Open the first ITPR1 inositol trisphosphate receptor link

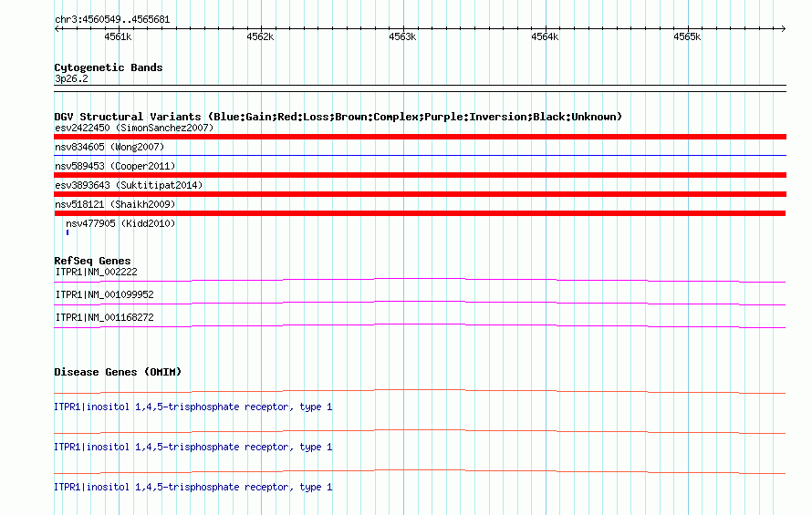point(193,407)
